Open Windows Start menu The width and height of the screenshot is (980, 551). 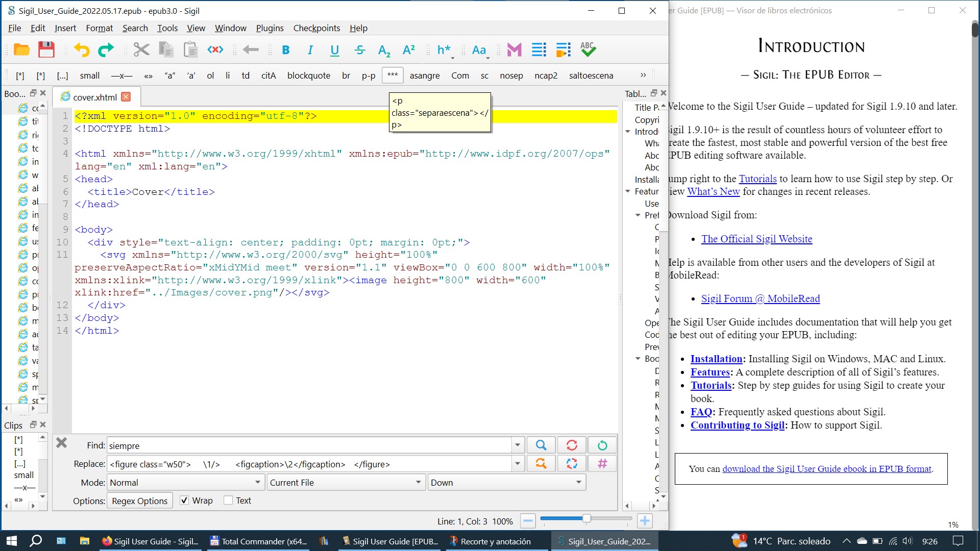(x=12, y=541)
